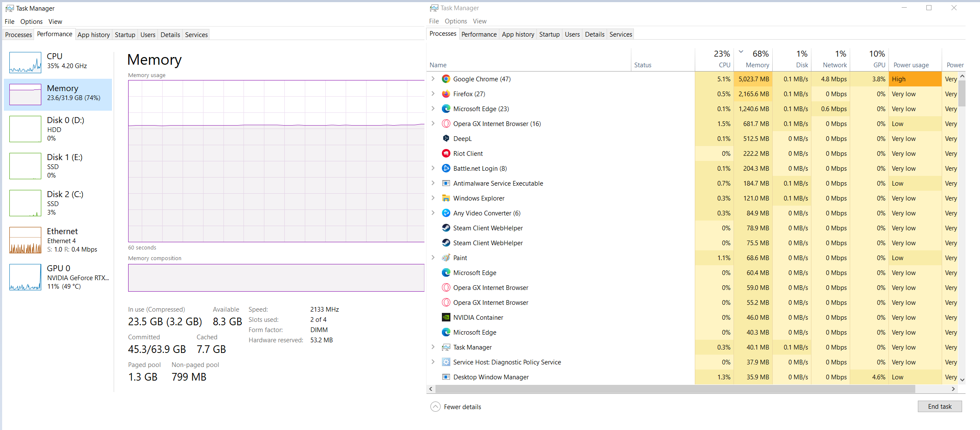Screen dimensions: 980x430
Task: Open the CPU performance graph thumbnail
Action: coord(26,62)
